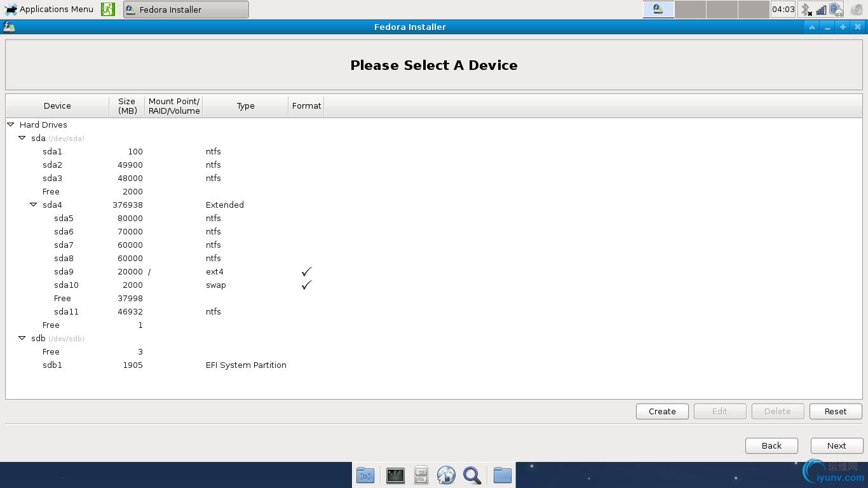Screen dimensions: 868x488
Task: Collapse the sdb drive node
Action: 22,338
